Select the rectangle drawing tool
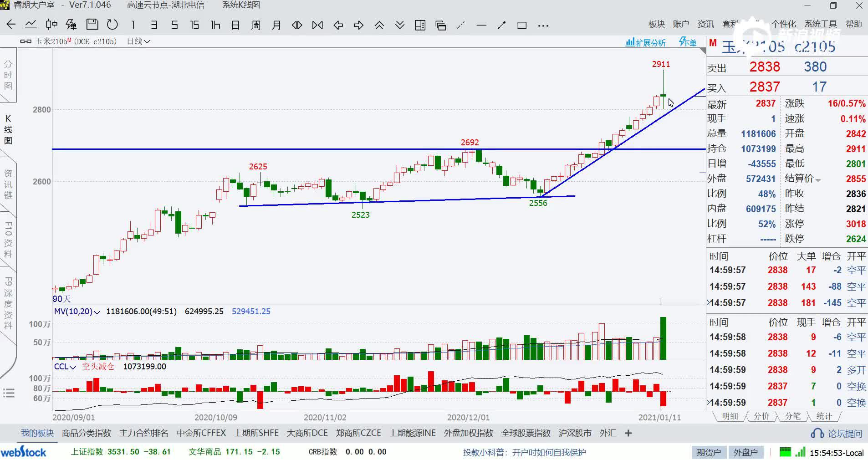868x460 pixels. click(522, 25)
